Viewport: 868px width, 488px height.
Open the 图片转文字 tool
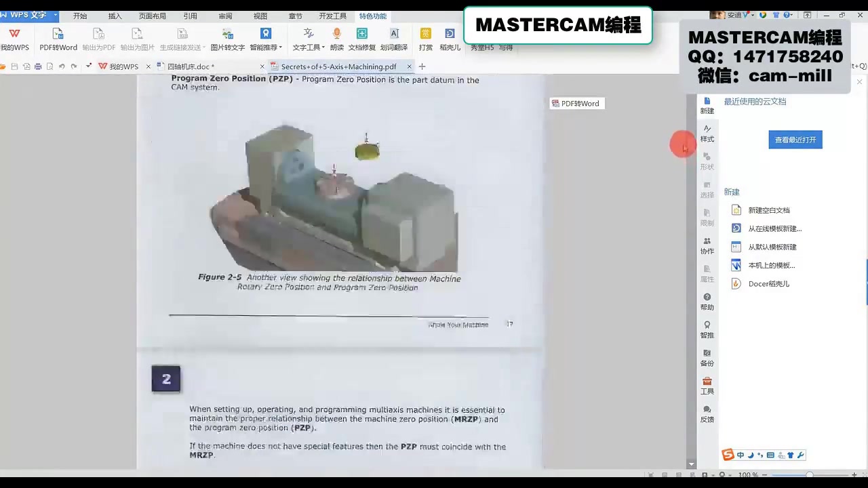point(227,39)
